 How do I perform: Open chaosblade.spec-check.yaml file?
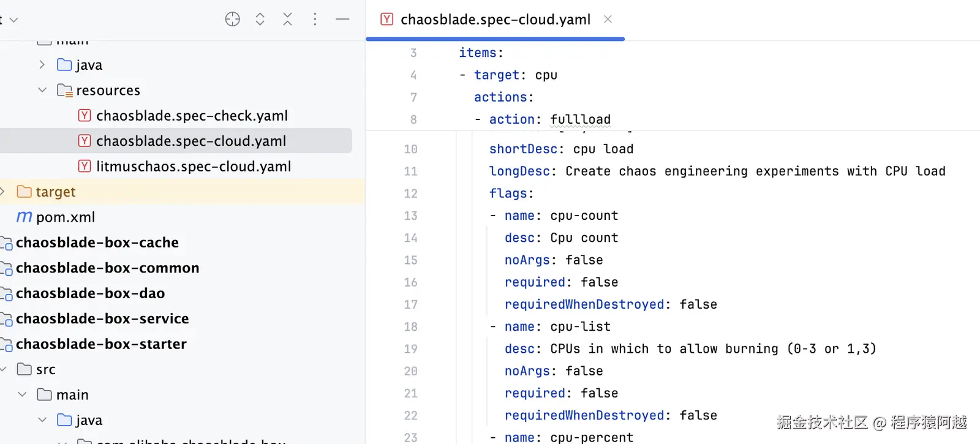(x=192, y=115)
